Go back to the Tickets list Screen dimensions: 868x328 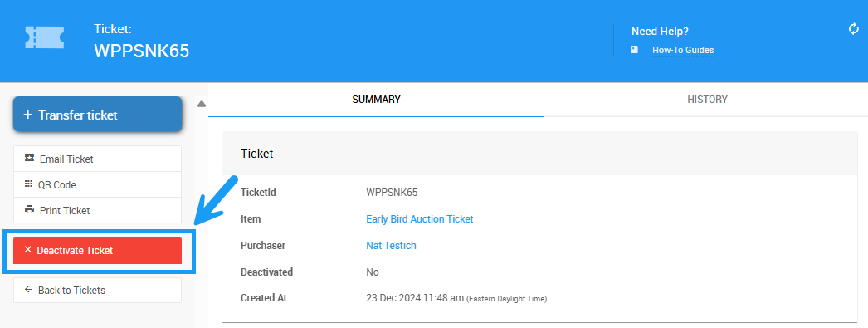pyautogui.click(x=97, y=290)
